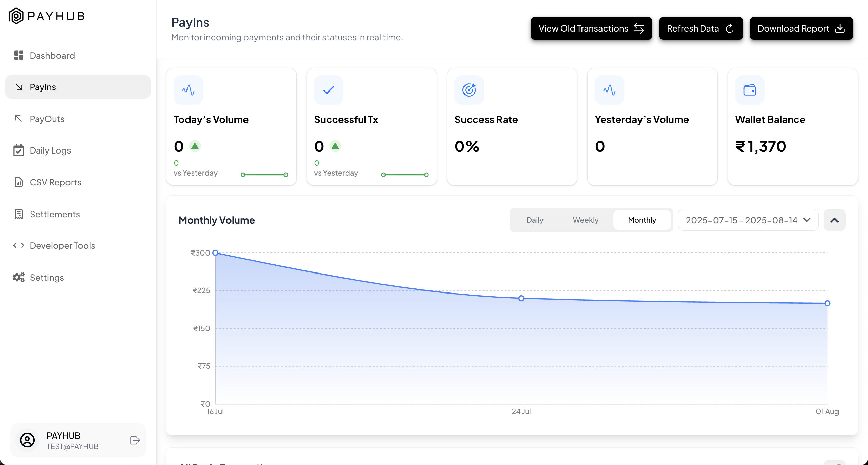Switch chart to Daily view
The image size is (868, 465).
pos(535,220)
